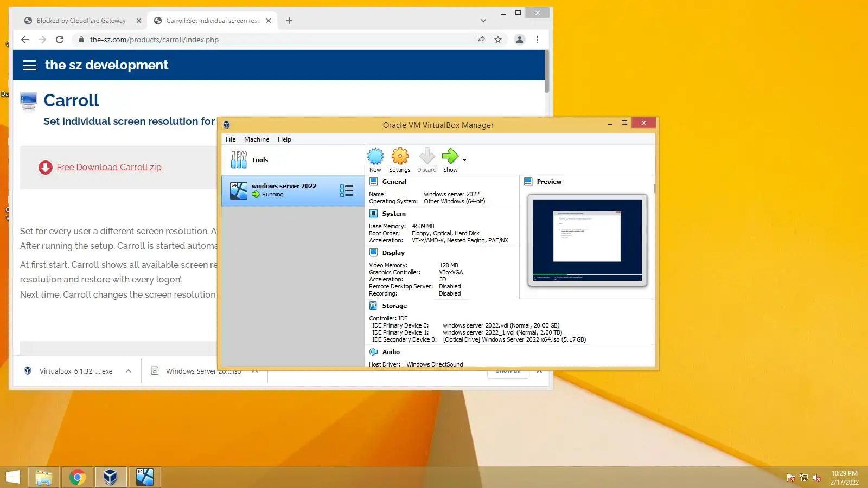Click 'Floppy, Optical, Hard Disk' boot order value
The height and width of the screenshot is (488, 868).
coord(445,233)
